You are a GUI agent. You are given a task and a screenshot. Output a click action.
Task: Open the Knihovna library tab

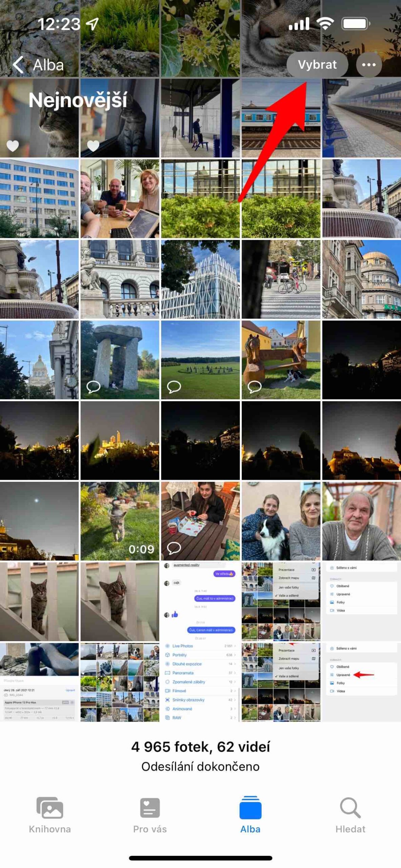50,814
